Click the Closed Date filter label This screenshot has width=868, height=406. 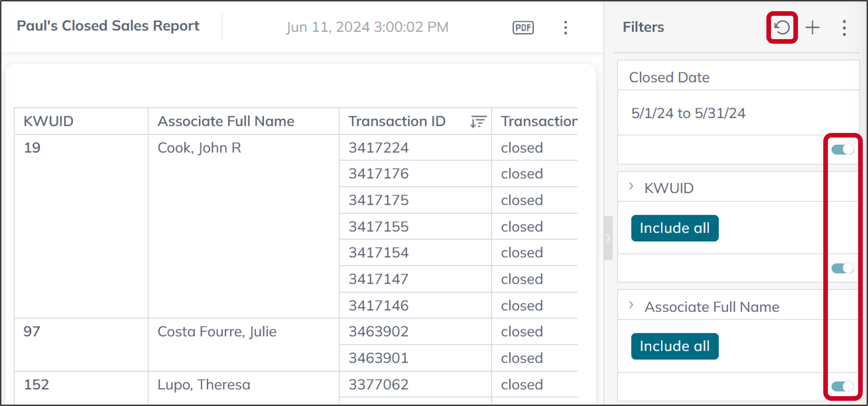click(x=669, y=77)
